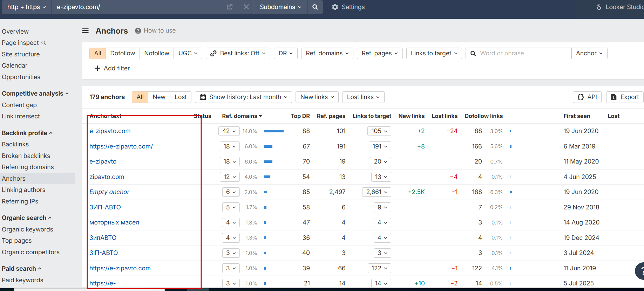Screen dimensions: 644x291
Task: Open the How to use help icon
Action: [x=138, y=31]
